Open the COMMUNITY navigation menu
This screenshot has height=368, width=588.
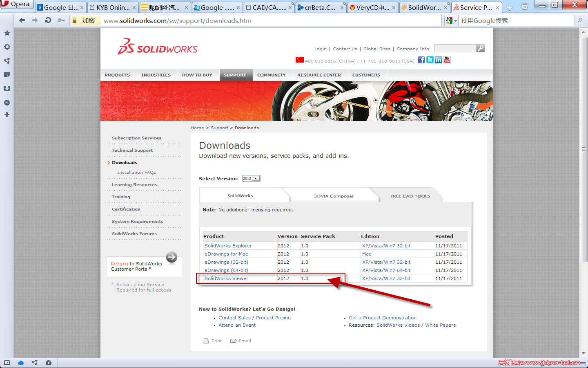point(272,75)
